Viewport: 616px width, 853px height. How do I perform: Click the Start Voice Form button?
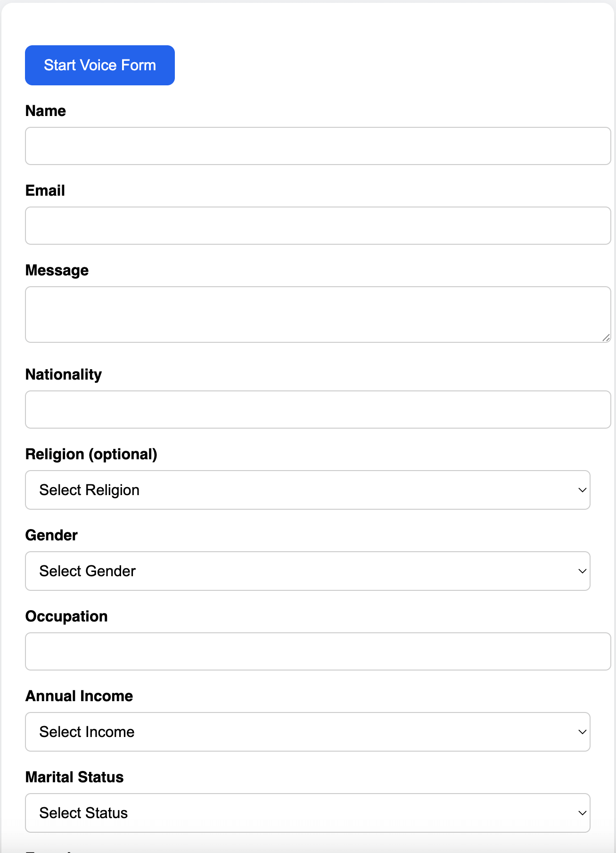(x=99, y=65)
